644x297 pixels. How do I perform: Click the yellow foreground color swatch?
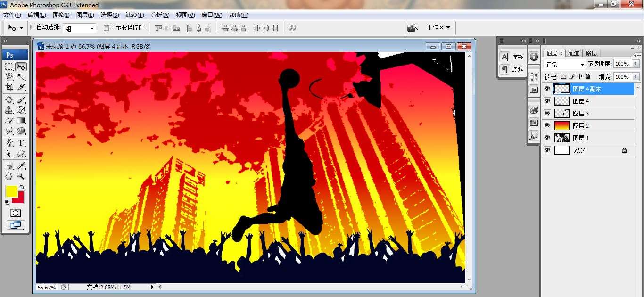11,191
